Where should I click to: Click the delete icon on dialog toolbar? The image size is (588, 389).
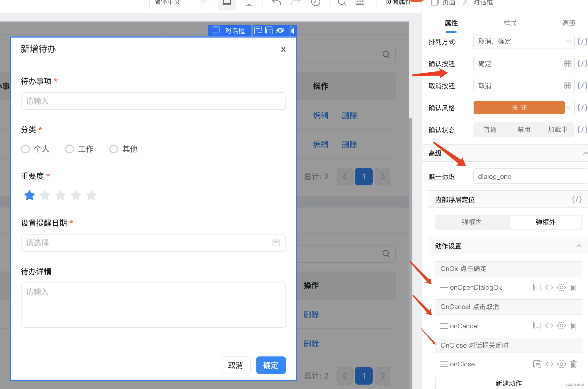[291, 31]
